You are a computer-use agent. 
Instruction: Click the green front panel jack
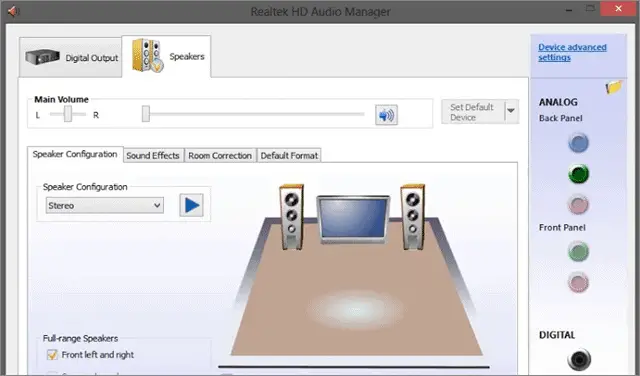point(578,251)
